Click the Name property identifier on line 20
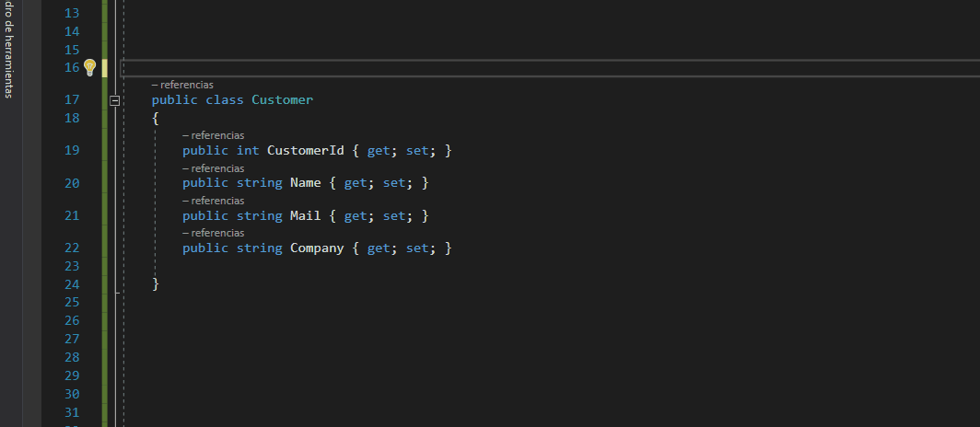Image resolution: width=980 pixels, height=427 pixels. point(306,183)
